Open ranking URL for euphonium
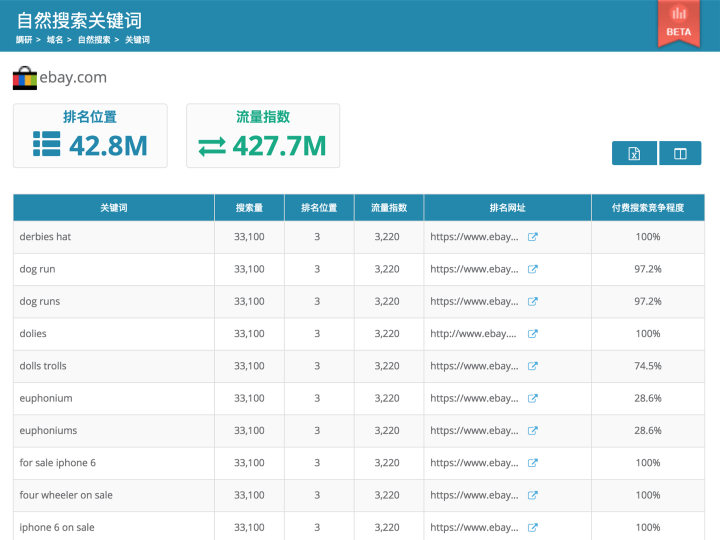Viewport: 720px width, 540px height. pyautogui.click(x=474, y=399)
